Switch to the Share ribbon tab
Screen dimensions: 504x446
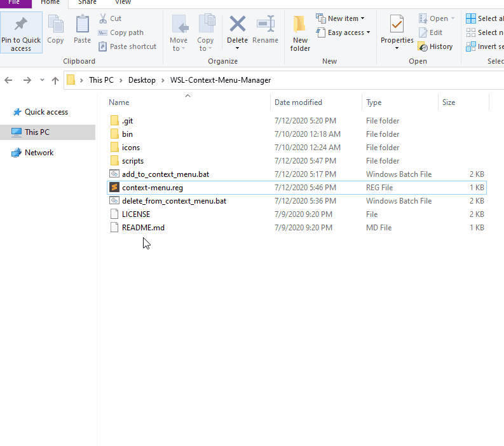click(87, 3)
